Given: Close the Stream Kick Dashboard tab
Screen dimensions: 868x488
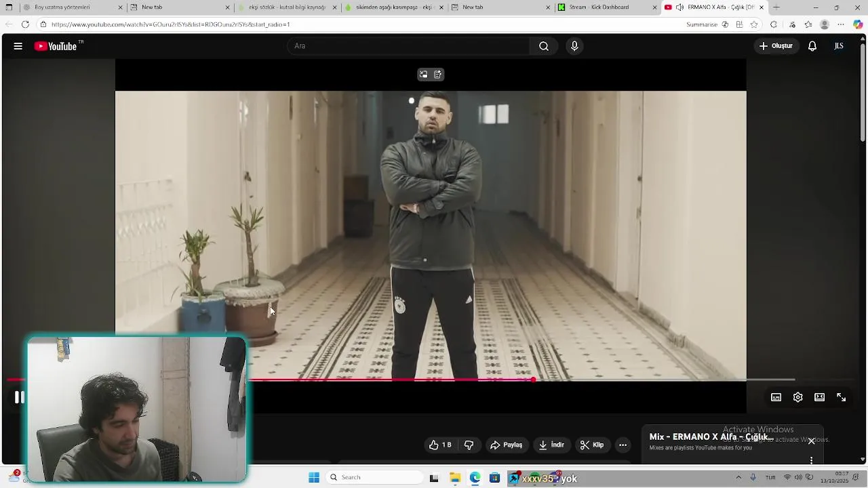Looking at the screenshot, I should (654, 7).
